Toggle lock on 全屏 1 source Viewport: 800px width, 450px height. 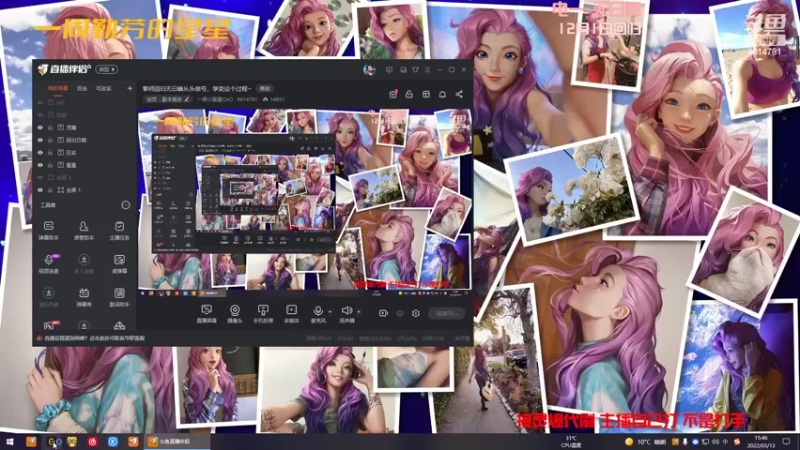[51, 190]
